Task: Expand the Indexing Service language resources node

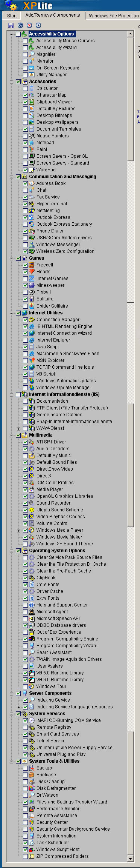Action: click(x=18, y=707)
